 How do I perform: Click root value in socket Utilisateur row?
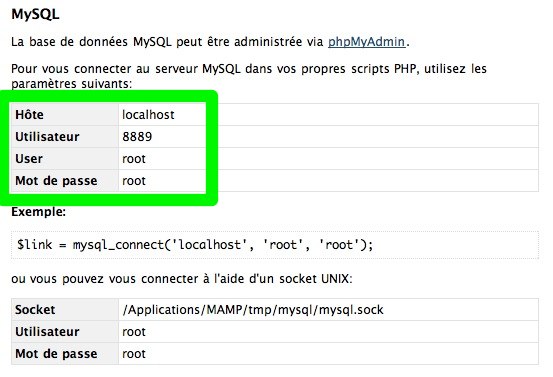pyautogui.click(x=134, y=332)
